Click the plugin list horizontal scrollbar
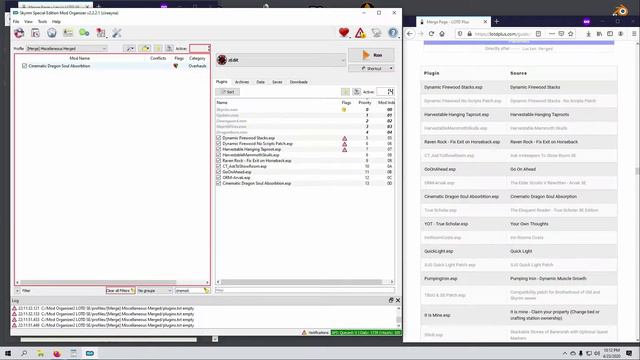 coord(301,282)
